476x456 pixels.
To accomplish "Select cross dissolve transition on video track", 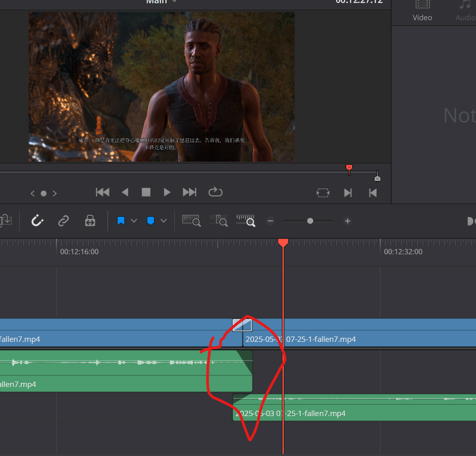I will click(242, 325).
